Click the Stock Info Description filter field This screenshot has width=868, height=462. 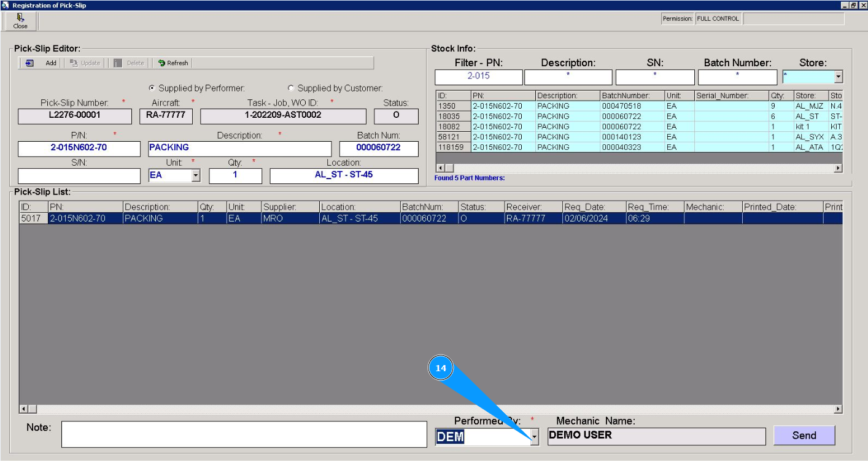pos(568,77)
